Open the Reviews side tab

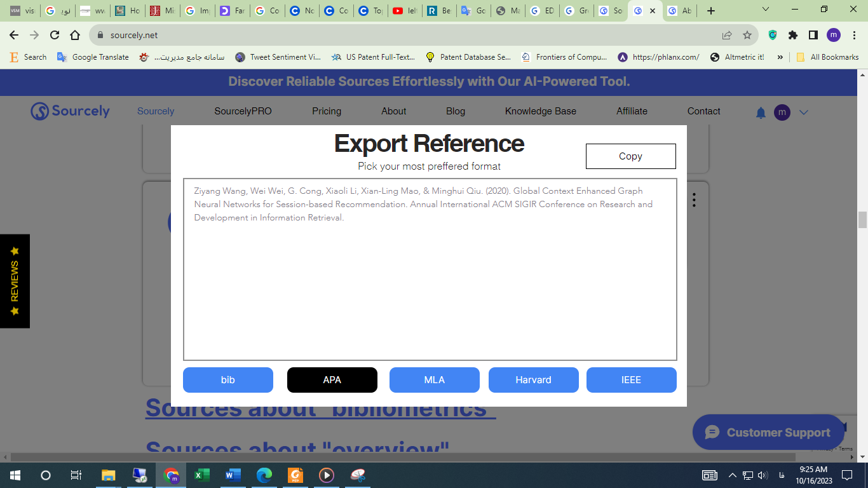[x=15, y=281]
